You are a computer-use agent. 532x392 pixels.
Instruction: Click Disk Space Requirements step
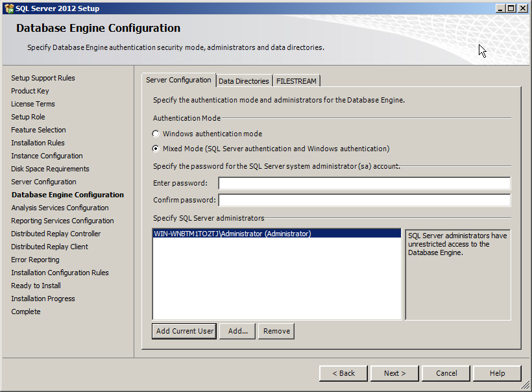pos(50,169)
